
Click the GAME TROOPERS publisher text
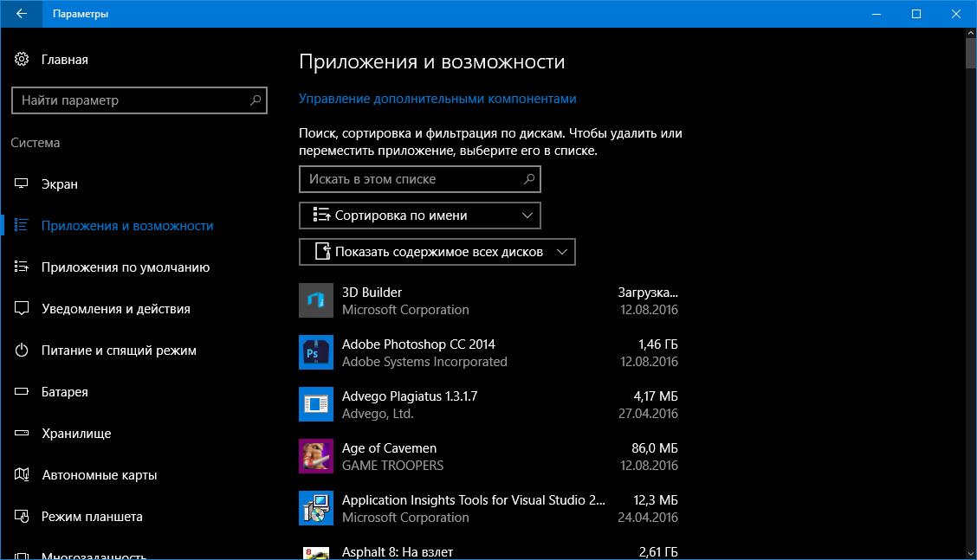tap(392, 466)
